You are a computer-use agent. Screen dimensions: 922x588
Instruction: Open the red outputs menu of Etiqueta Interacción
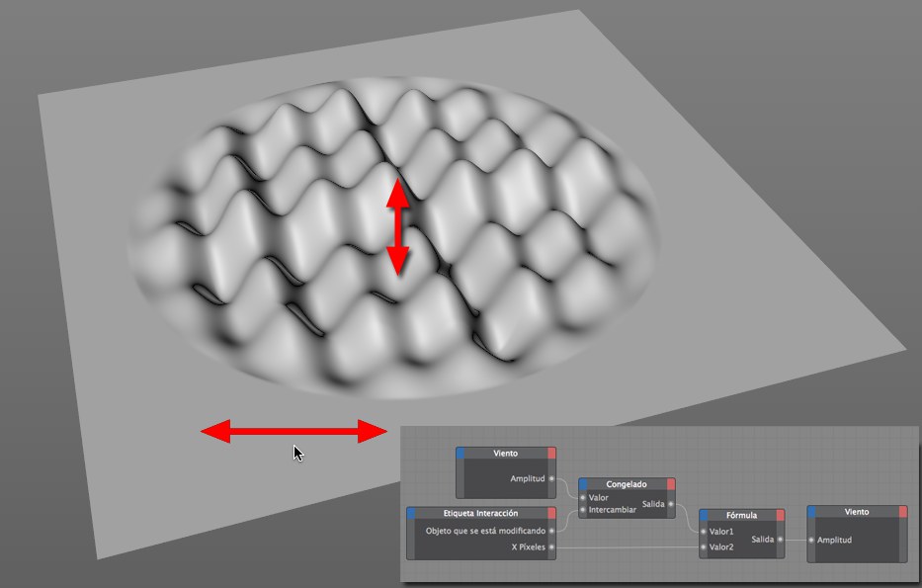click(x=551, y=513)
